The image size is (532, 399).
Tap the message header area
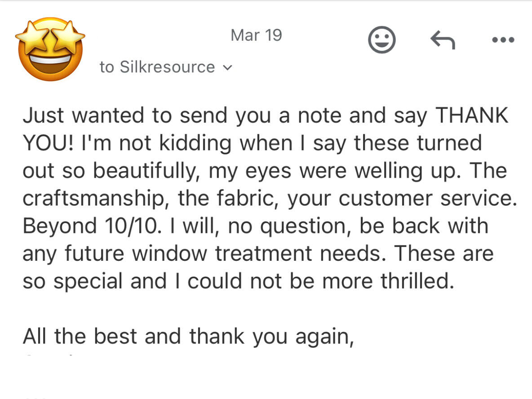(256, 49)
